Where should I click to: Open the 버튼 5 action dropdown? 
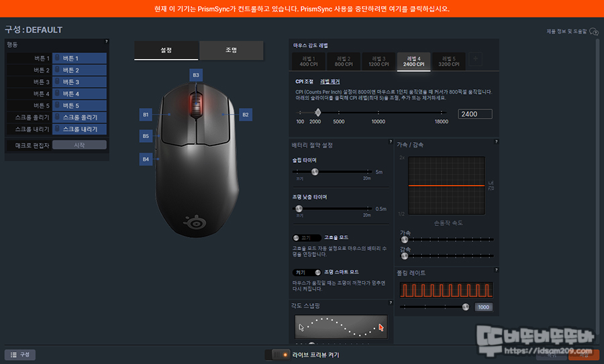[79, 105]
